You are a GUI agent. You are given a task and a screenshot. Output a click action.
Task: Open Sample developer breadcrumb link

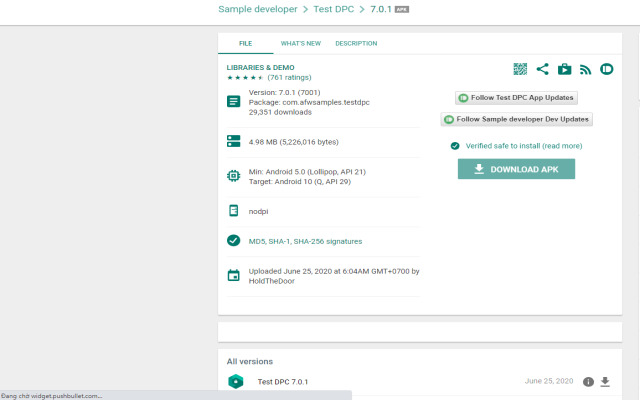pyautogui.click(x=258, y=9)
